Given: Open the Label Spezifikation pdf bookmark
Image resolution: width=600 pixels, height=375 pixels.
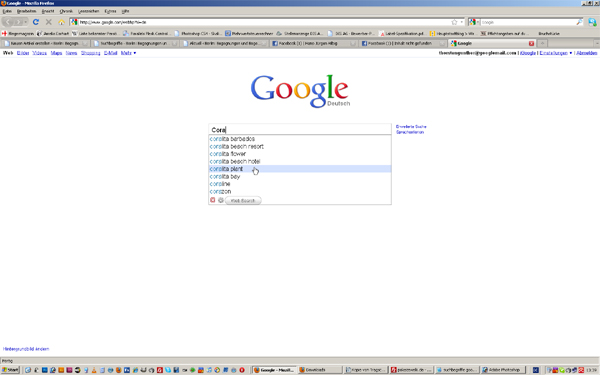Looking at the screenshot, I should tap(401, 34).
